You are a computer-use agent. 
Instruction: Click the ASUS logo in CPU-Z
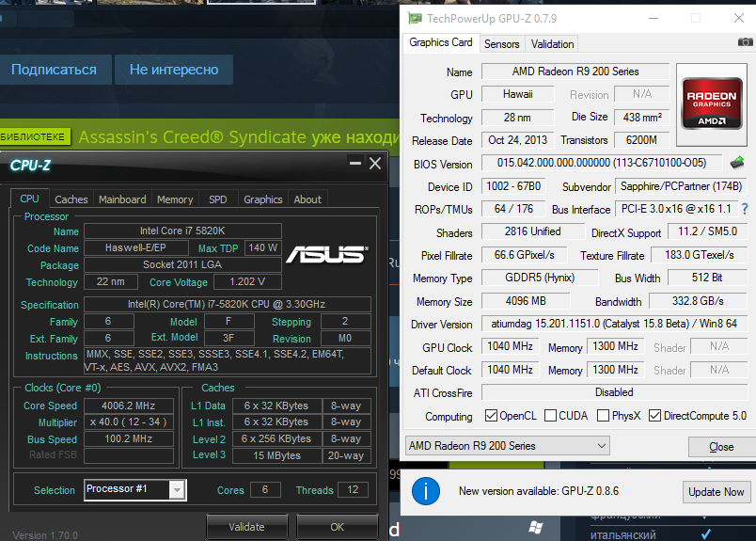coord(327,254)
